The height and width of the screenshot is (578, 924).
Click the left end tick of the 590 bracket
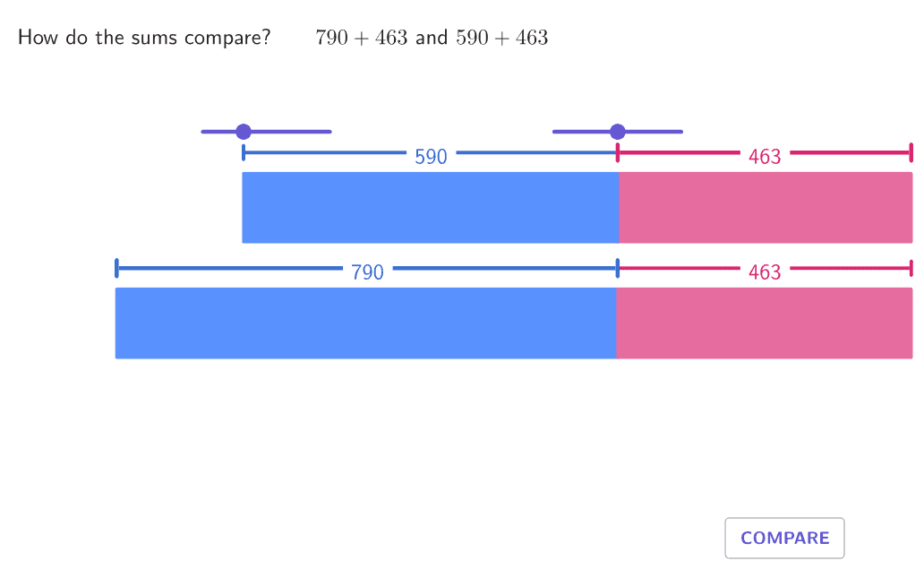[x=244, y=152]
